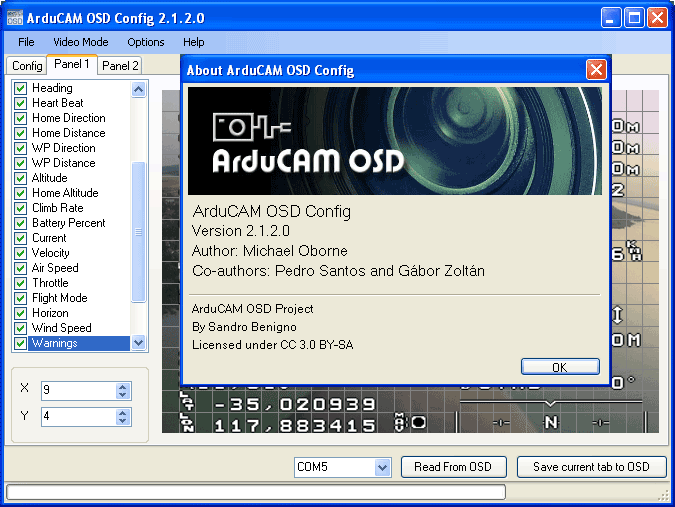The width and height of the screenshot is (675, 507).
Task: Click Save current tab to OSD
Action: point(591,467)
